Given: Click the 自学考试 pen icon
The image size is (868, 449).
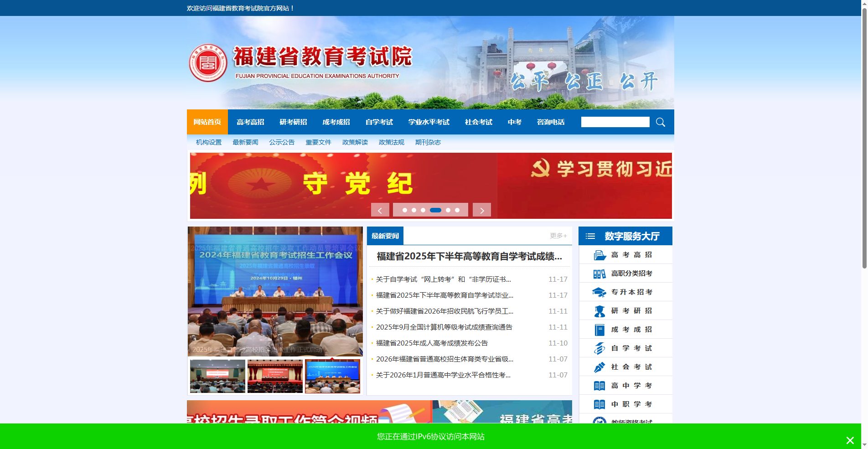Looking at the screenshot, I should coord(599,348).
